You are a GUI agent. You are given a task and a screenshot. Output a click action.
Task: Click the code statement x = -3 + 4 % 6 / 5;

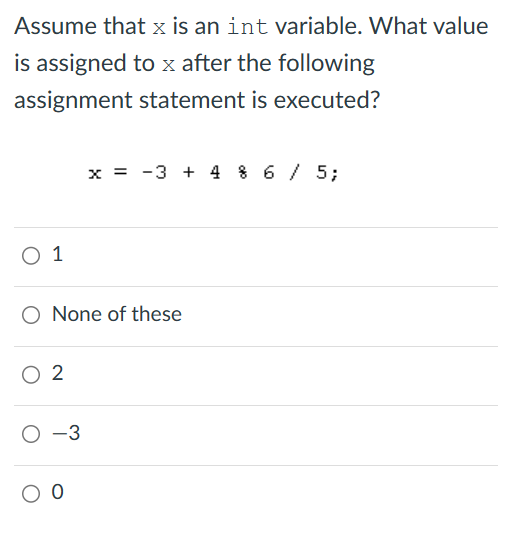(x=213, y=172)
